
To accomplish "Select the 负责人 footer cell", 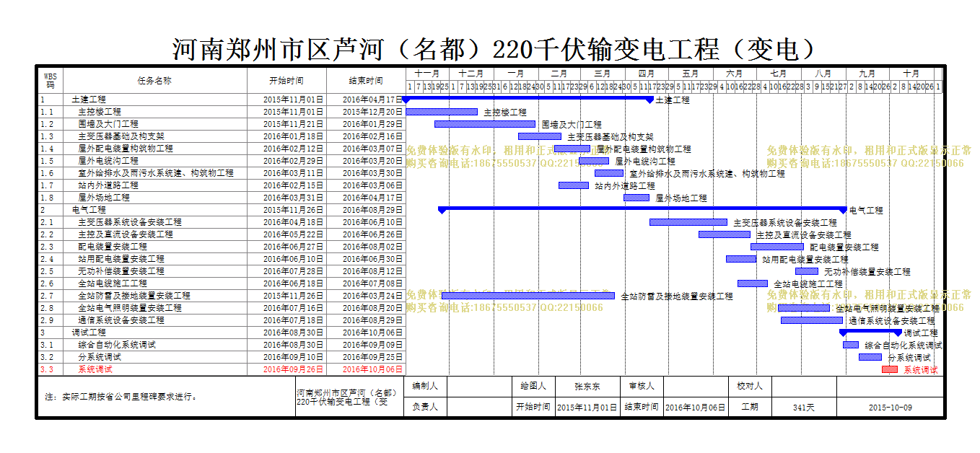I will [x=425, y=407].
